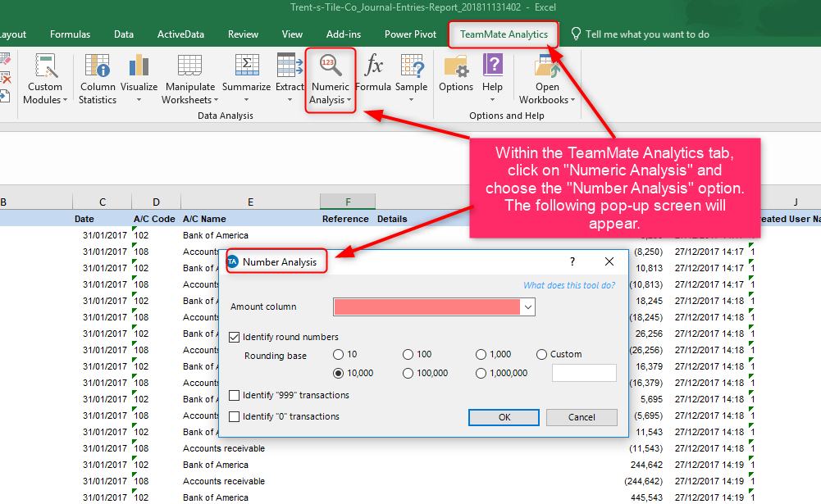Select rounding base 1,000,000
The image size is (821, 504).
point(481,373)
